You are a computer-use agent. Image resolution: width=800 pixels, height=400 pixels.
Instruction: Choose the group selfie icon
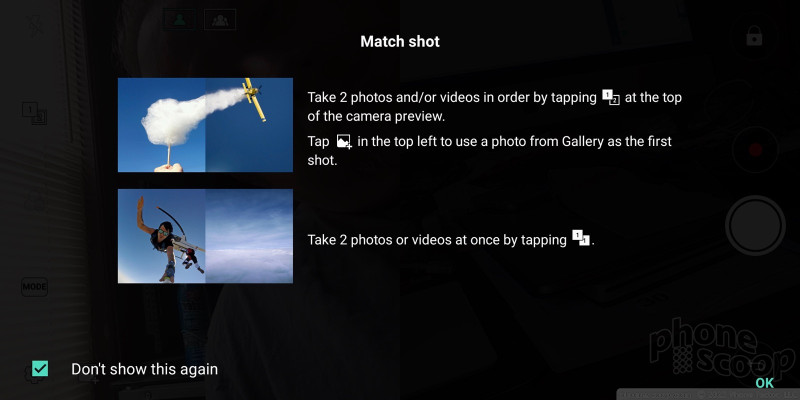pos(220,19)
